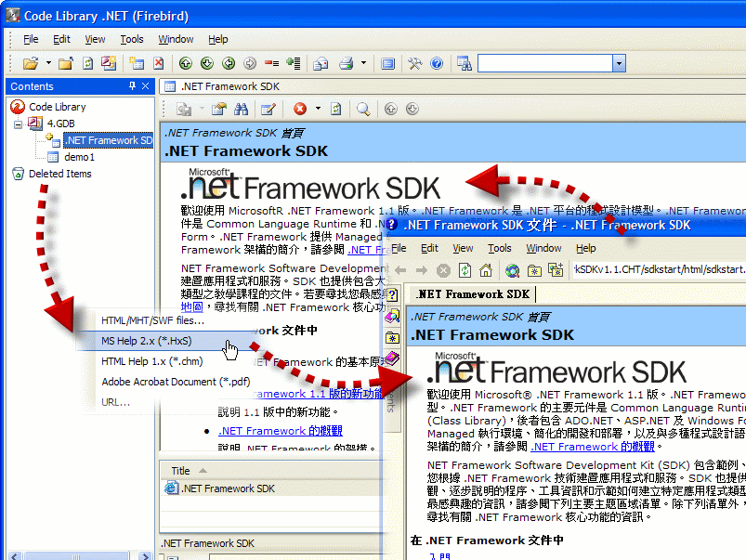This screenshot has height=560, width=746.
Task: Choose HTML Help 1.x (*.chm) menu entry
Action: (x=151, y=361)
